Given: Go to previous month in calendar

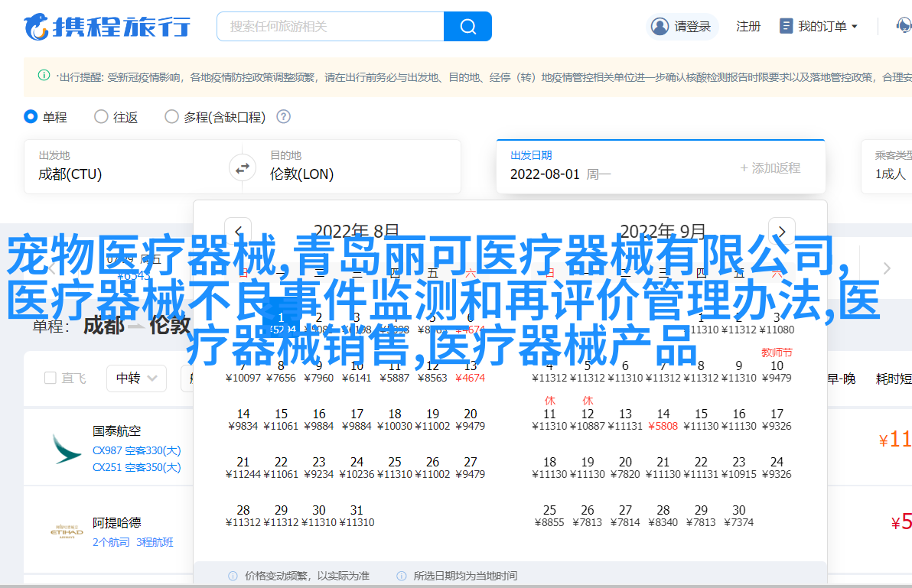Looking at the screenshot, I should tap(238, 232).
